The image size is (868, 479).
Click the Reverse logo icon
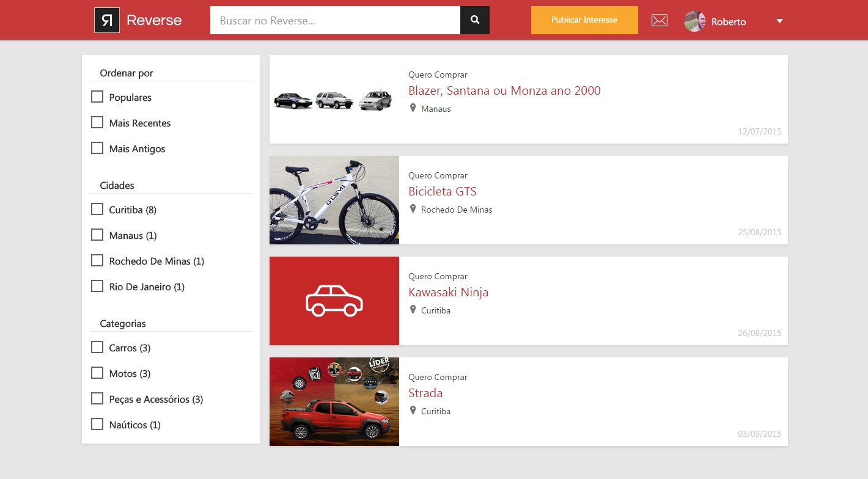click(x=107, y=20)
